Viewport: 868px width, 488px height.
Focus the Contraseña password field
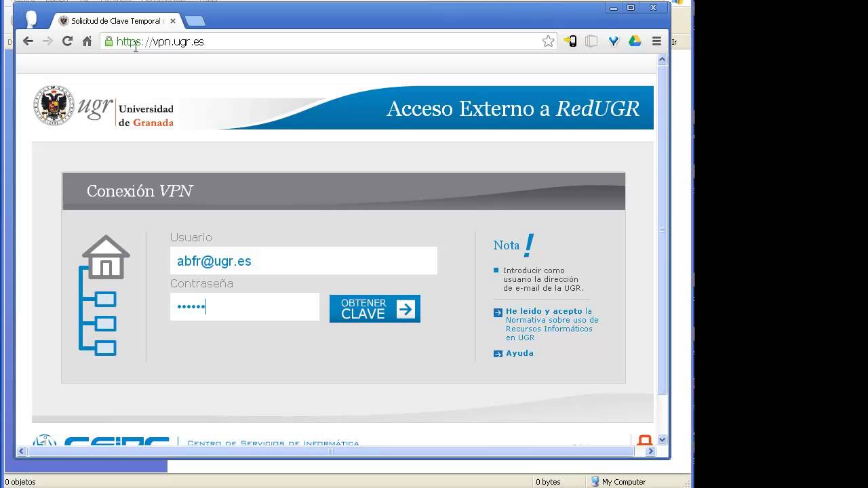(244, 307)
